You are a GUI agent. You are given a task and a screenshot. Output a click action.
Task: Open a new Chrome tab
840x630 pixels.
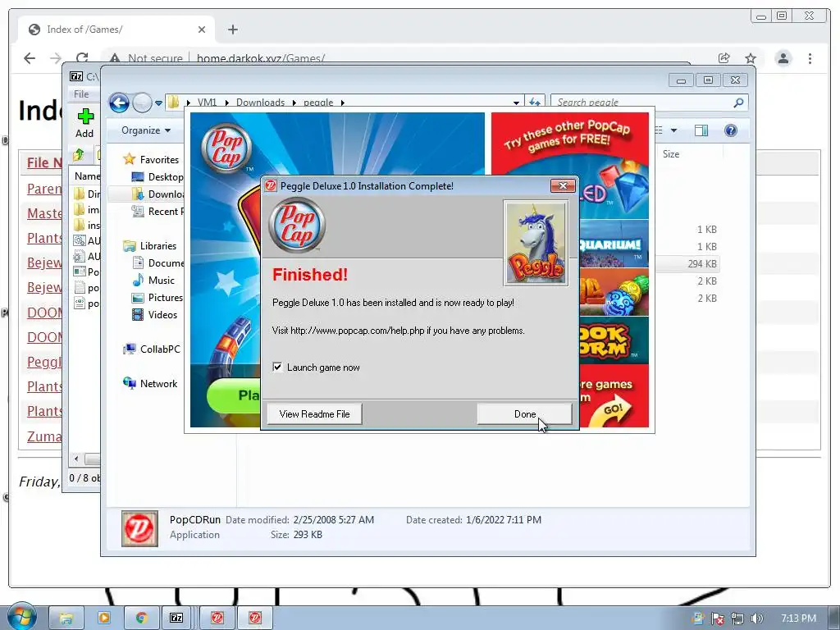point(232,30)
